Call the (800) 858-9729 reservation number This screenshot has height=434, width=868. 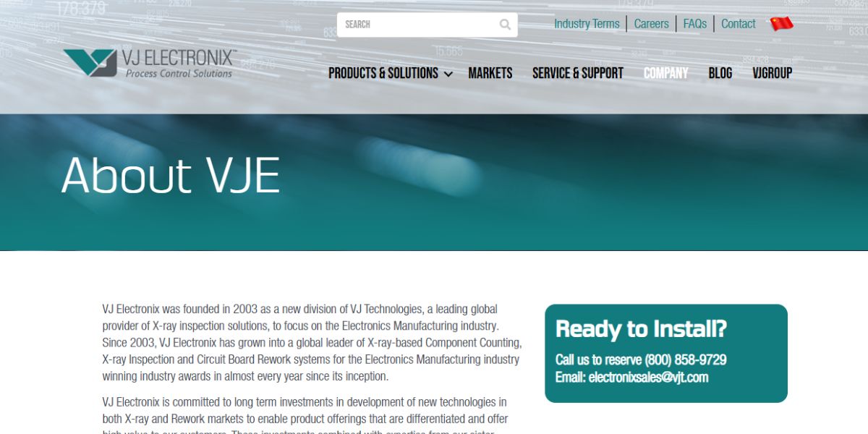pos(685,359)
